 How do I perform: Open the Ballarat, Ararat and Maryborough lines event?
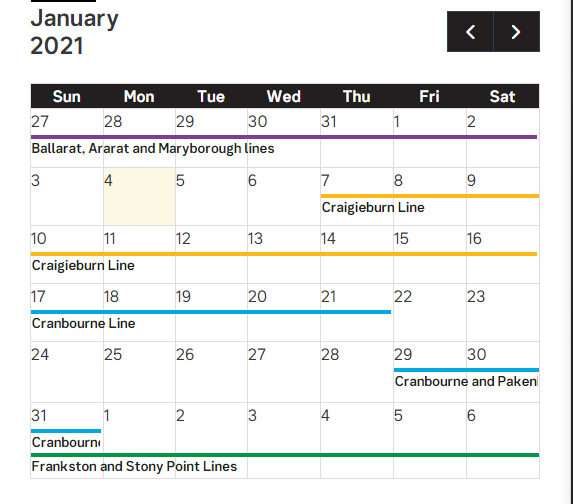point(153,148)
